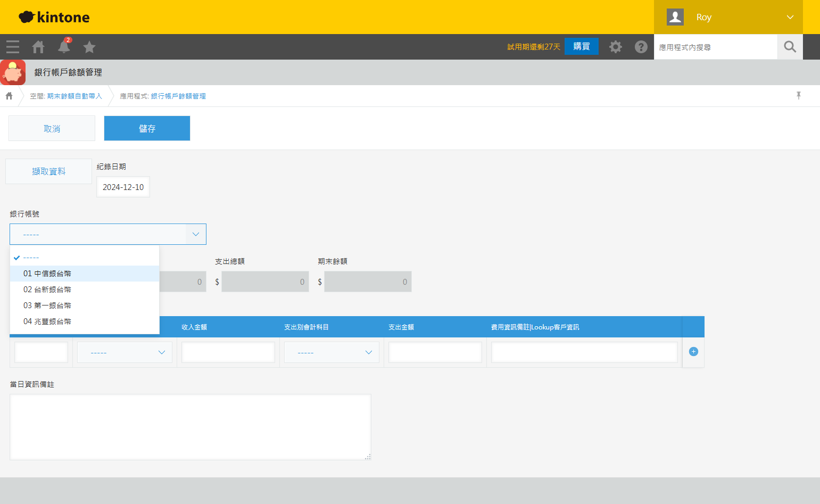Click the breadcrumb home icon
This screenshot has height=504, width=820.
[x=9, y=96]
